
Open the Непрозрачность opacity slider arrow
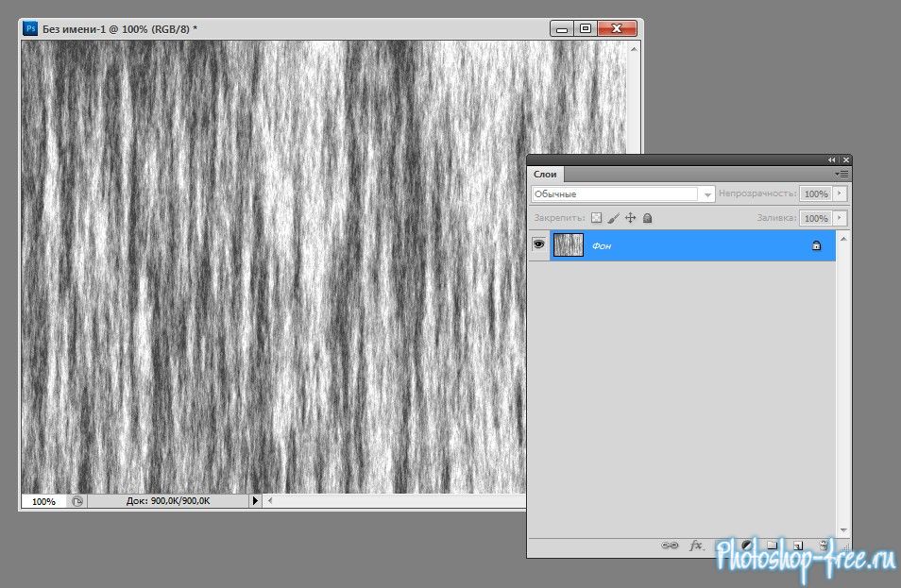click(x=840, y=193)
